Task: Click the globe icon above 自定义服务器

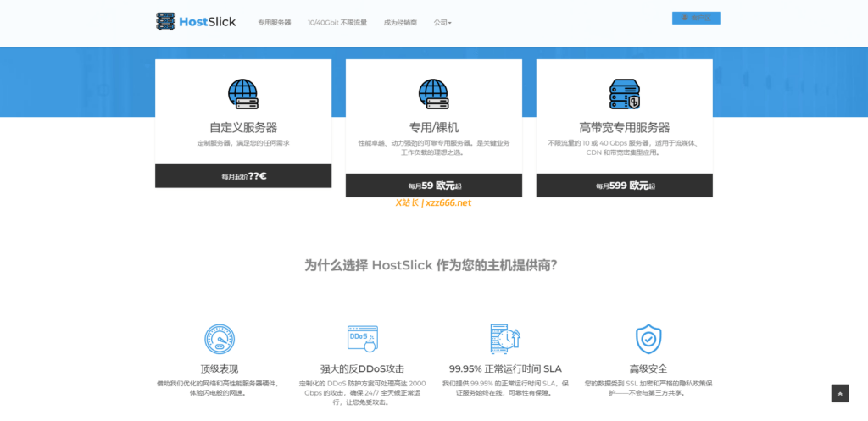Action: [243, 94]
